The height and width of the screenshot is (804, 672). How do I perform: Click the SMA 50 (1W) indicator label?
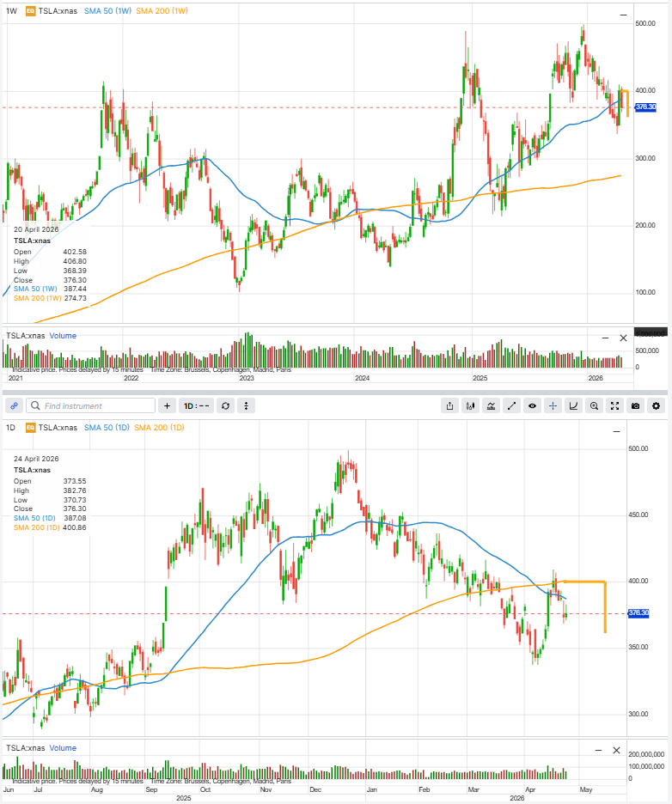[107, 11]
